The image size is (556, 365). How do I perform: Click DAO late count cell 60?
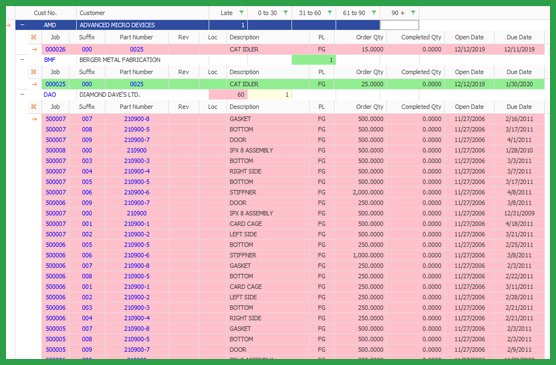(x=228, y=94)
